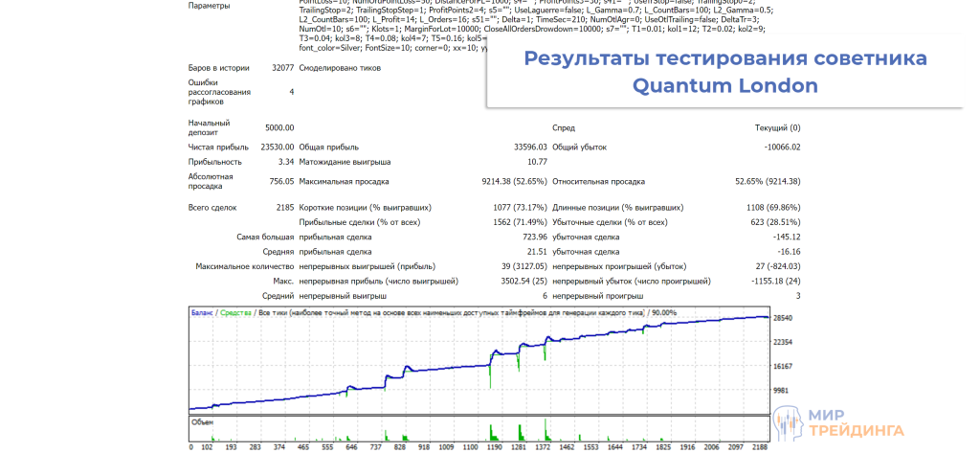Click the Параметры label
980x453 pixels.
[x=209, y=6]
